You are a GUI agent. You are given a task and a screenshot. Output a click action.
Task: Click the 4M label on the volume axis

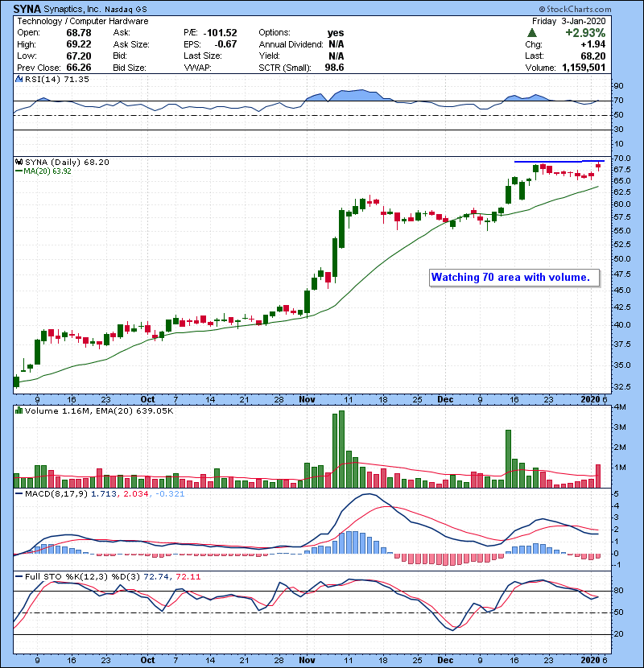point(620,407)
